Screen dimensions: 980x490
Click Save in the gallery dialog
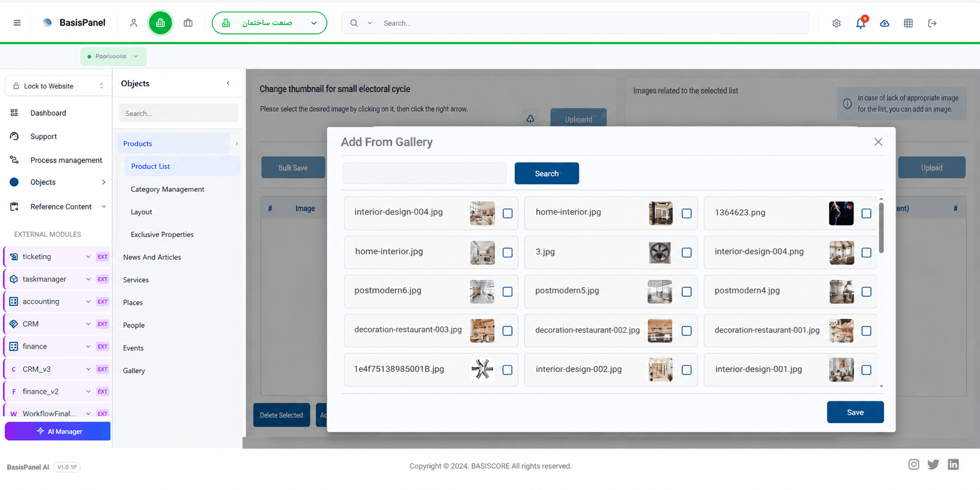click(855, 412)
